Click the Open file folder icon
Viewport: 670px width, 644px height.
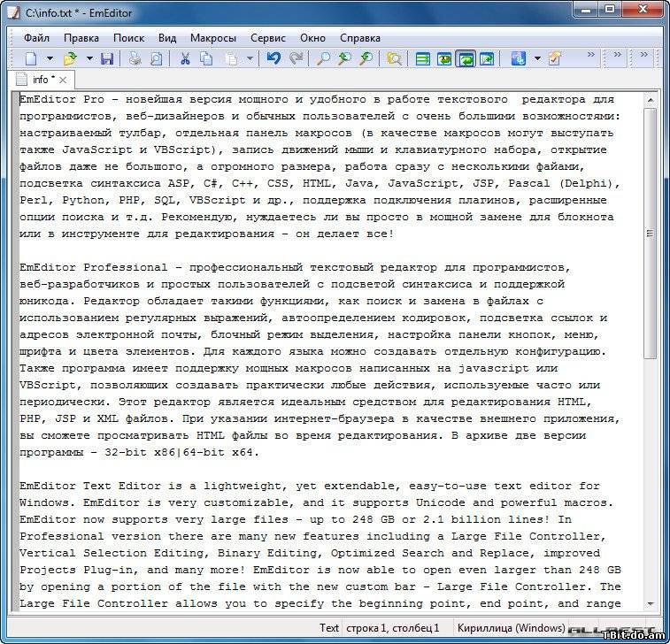click(70, 58)
